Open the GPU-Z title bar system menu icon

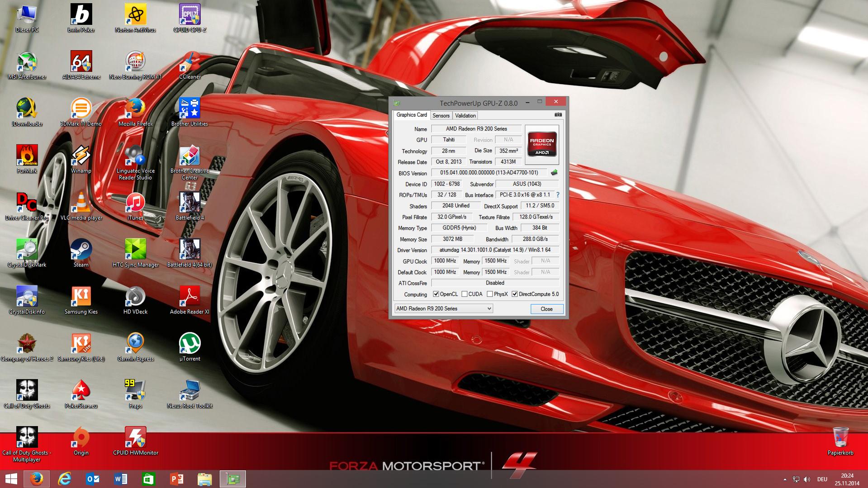(397, 103)
